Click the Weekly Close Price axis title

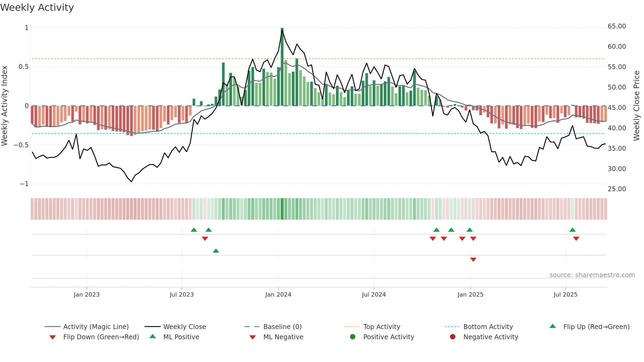636,106
